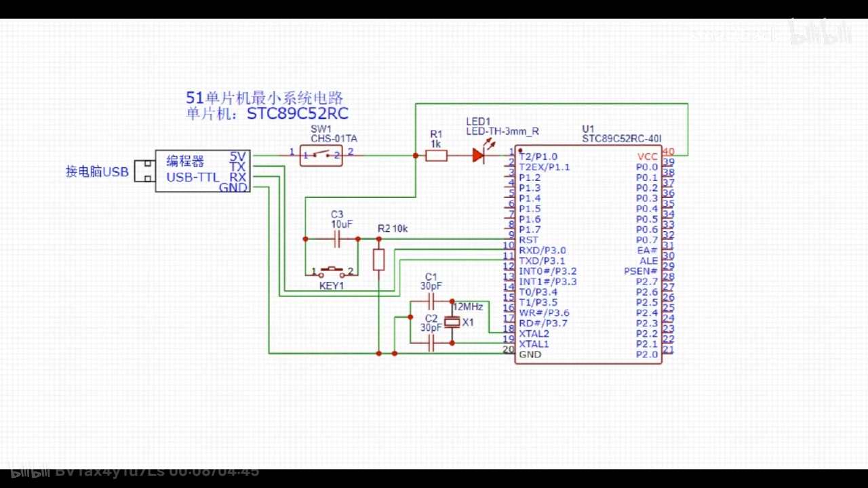The height and width of the screenshot is (488, 868).
Task: Click the WR#/P3.6 pin label
Action: (544, 313)
